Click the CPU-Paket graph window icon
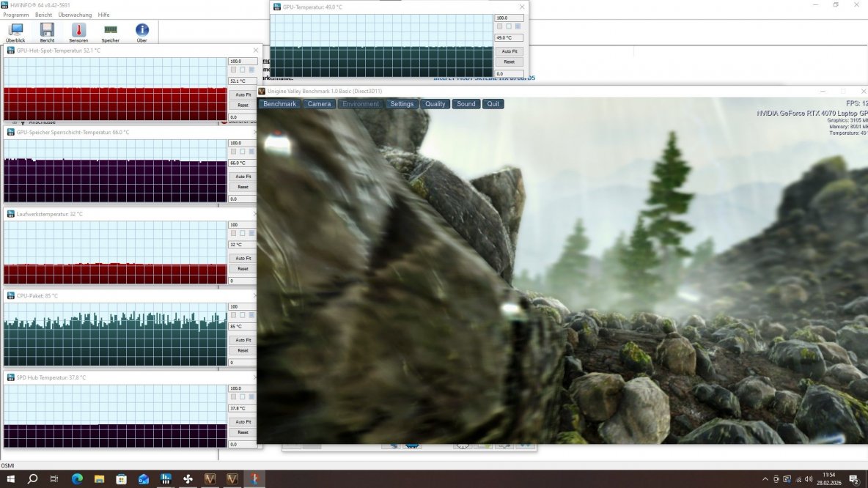The width and height of the screenshot is (868, 488). [x=10, y=296]
